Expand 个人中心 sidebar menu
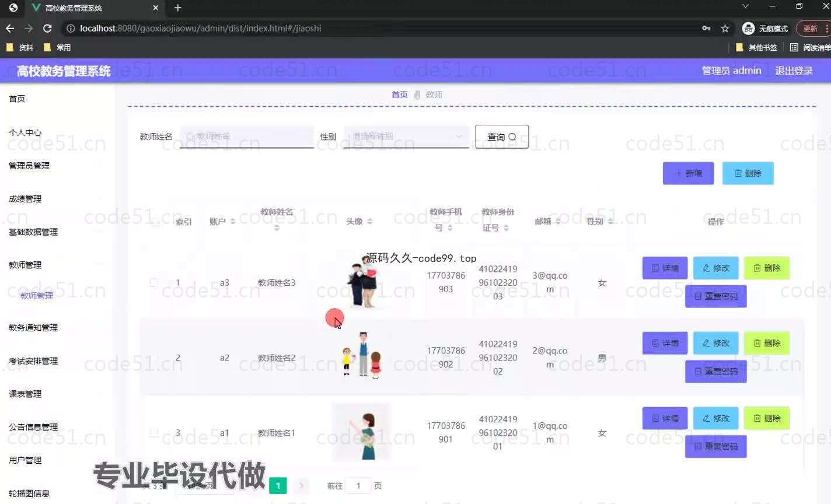This screenshot has height=504, width=831. (25, 132)
